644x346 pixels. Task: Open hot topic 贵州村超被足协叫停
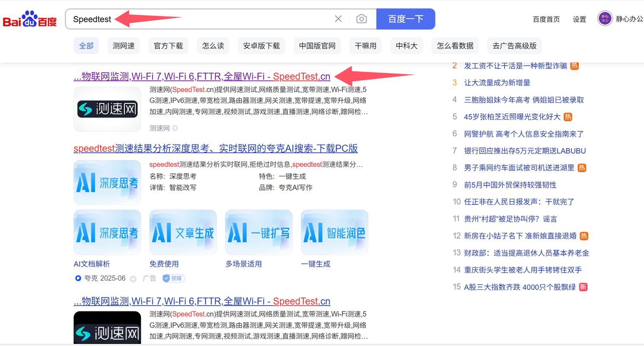click(x=511, y=219)
